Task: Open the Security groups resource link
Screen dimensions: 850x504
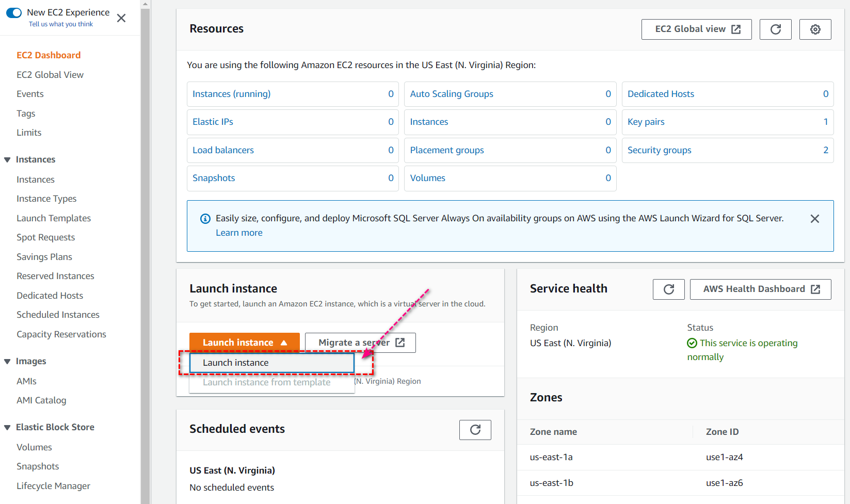Action: pyautogui.click(x=659, y=150)
